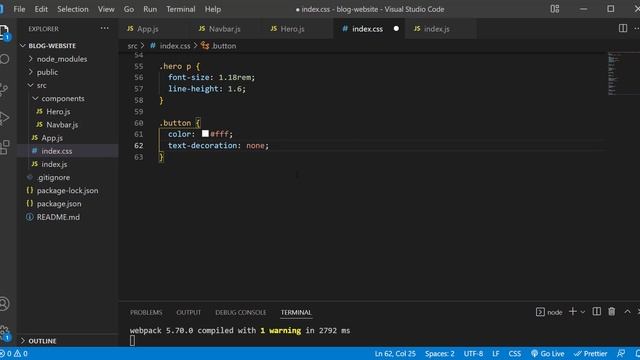Switch to the index.js editor tab
Screen dimensions: 640x360
coord(441,29)
